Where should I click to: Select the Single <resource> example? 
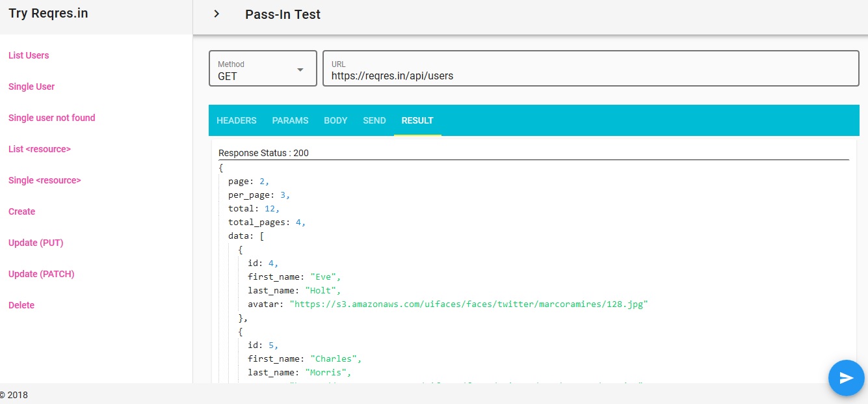click(45, 180)
